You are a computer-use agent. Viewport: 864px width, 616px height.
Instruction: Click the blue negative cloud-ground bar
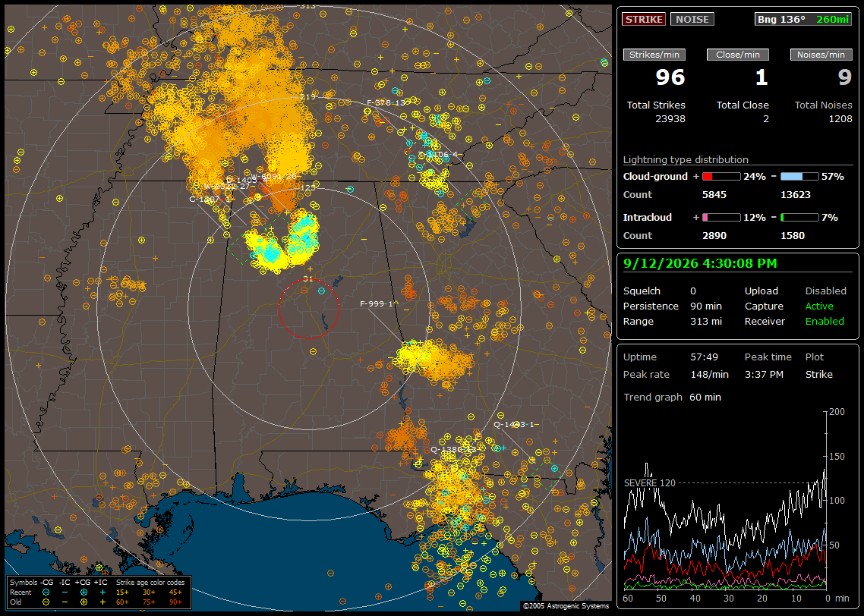[799, 177]
